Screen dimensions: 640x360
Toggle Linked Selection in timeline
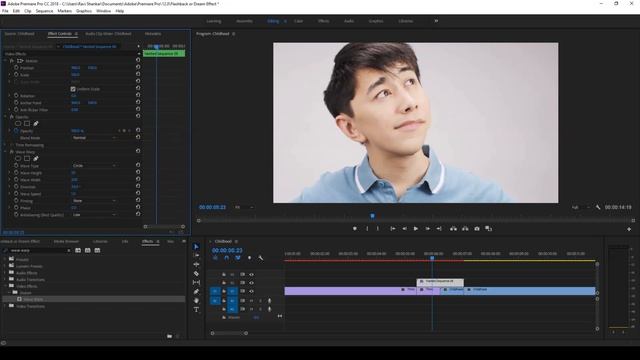click(238, 258)
